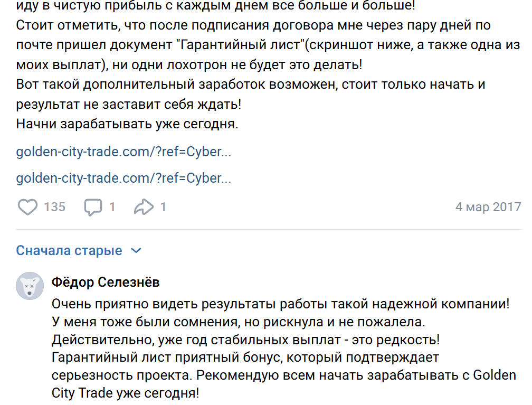532x405 pixels.
Task: Click the comment bubble icon under the post
Action: click(x=93, y=206)
